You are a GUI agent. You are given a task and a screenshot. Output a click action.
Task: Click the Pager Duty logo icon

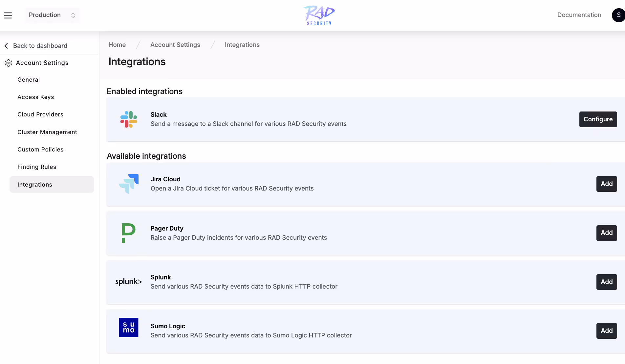(128, 233)
